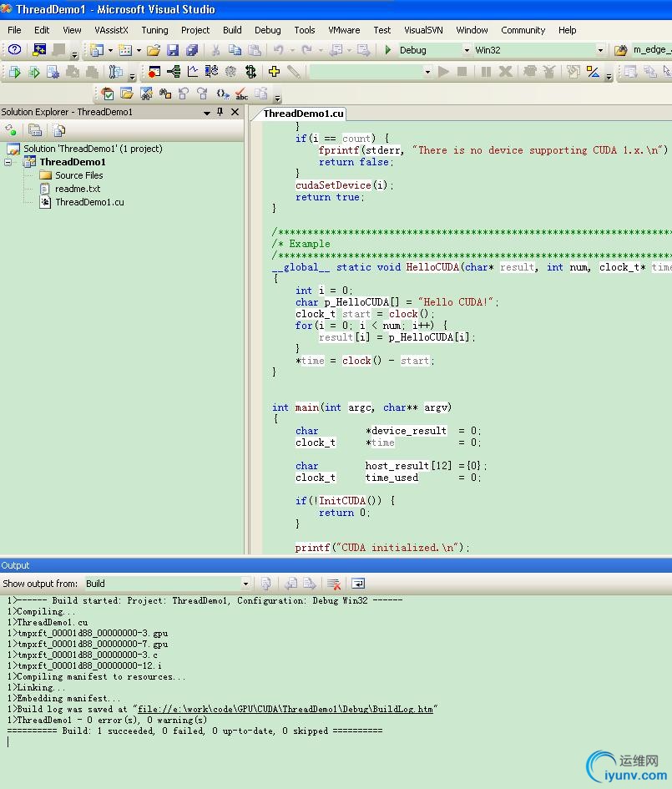Click the Open File folder icon
The image size is (672, 789).
point(154,50)
